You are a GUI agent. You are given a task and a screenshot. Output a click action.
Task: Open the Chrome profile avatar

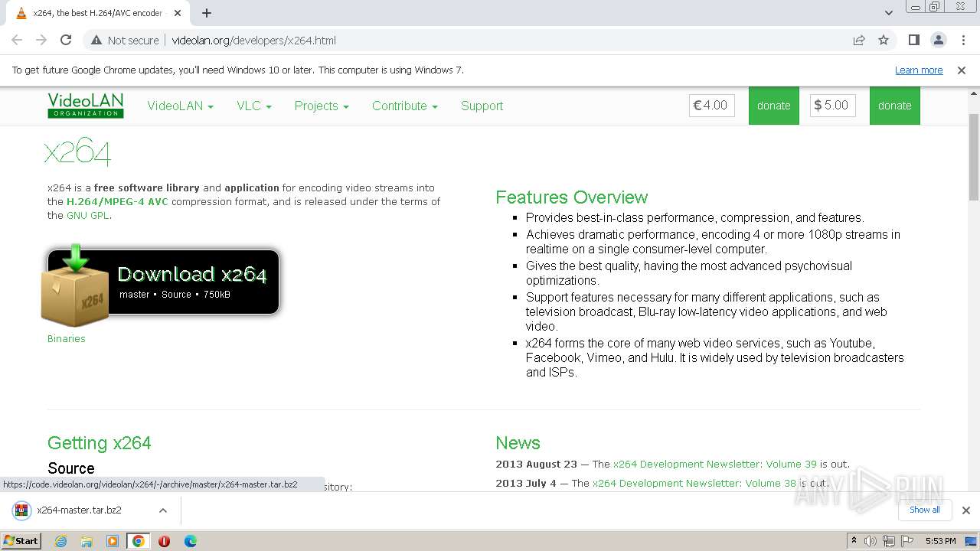pyautogui.click(x=939, y=40)
